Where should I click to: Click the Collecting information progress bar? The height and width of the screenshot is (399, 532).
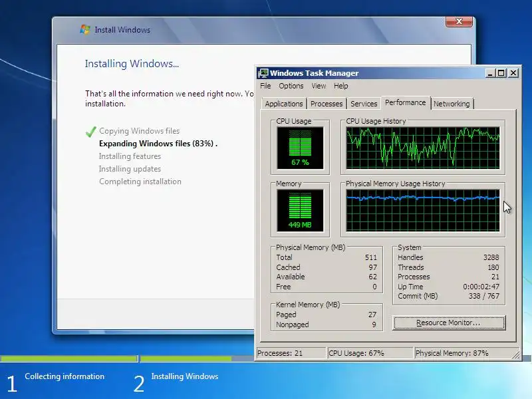69,358
